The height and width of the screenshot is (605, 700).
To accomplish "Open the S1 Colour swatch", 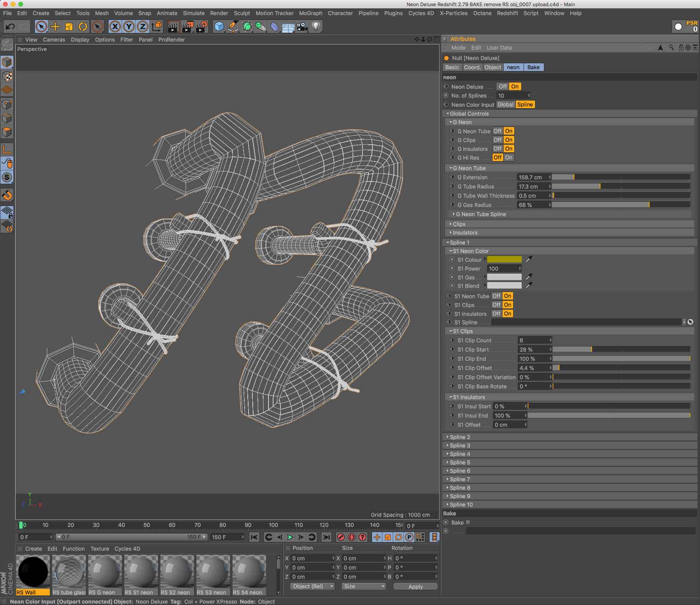I will [x=504, y=259].
